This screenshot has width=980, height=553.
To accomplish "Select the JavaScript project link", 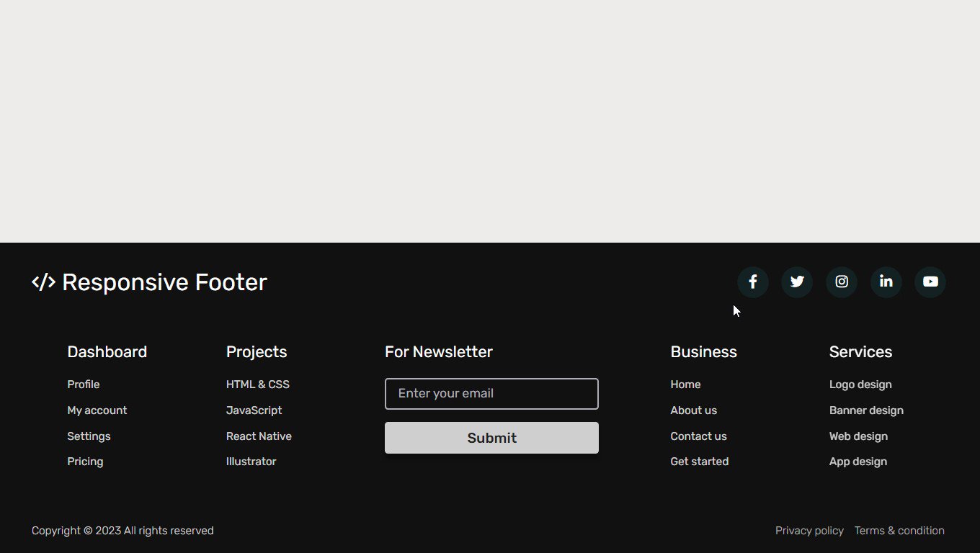I will [x=254, y=410].
